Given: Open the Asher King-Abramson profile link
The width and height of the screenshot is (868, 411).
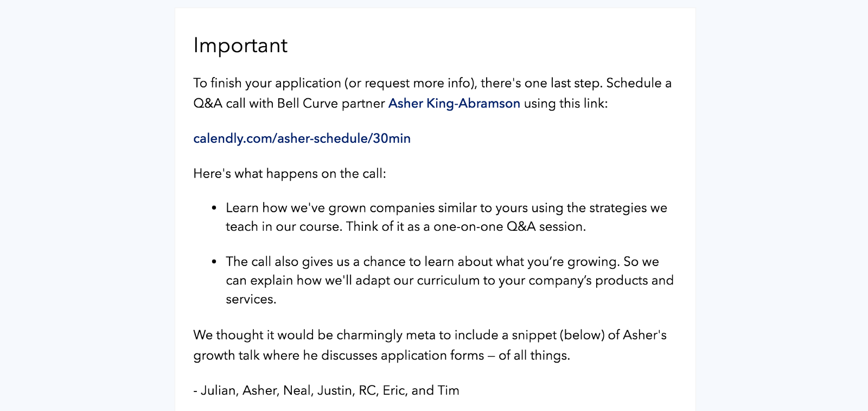Looking at the screenshot, I should (x=454, y=103).
